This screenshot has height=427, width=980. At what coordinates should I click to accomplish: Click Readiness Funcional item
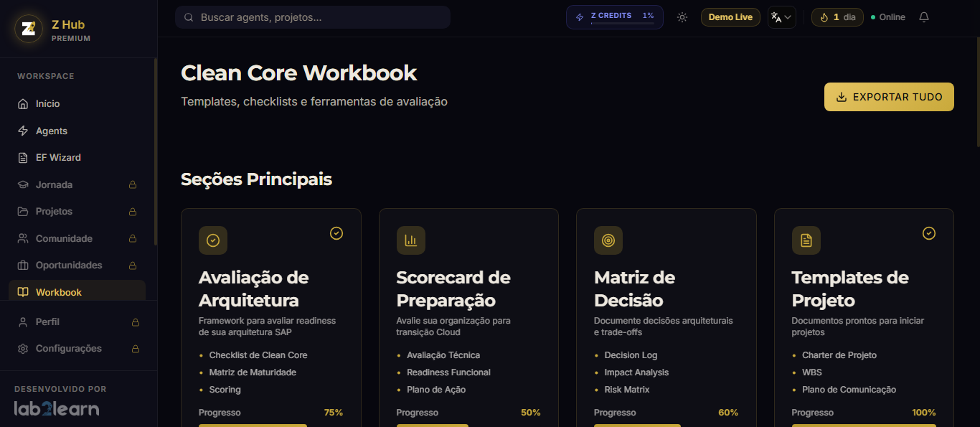[x=448, y=372]
